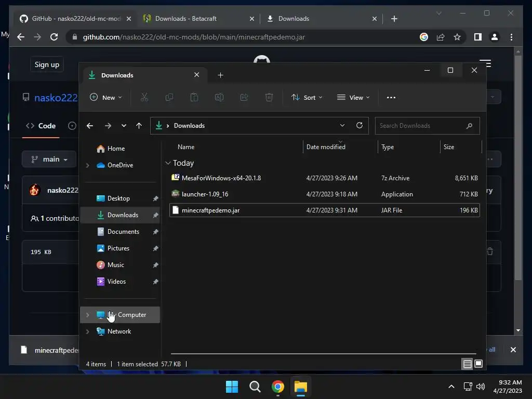This screenshot has width=532, height=399.
Task: Go up one folder level in Explorer
Action: [x=139, y=126]
